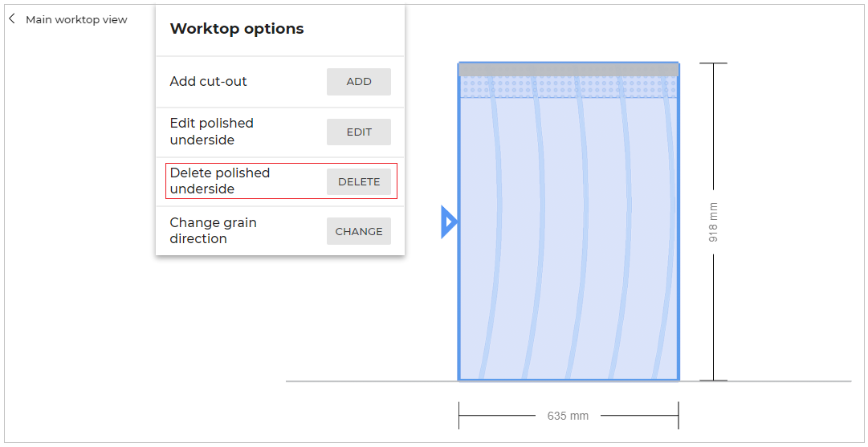The width and height of the screenshot is (868, 447).
Task: Select 'Delete polished underside' row text
Action: [220, 181]
